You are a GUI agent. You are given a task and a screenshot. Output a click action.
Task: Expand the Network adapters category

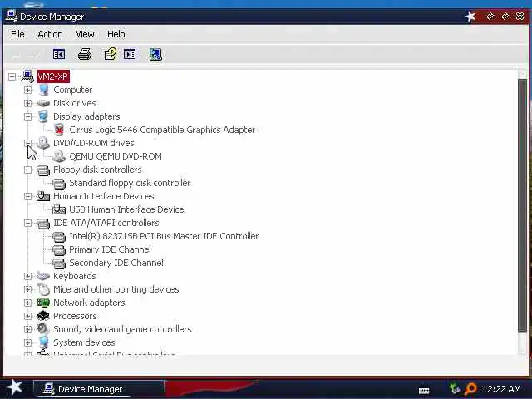tap(27, 303)
